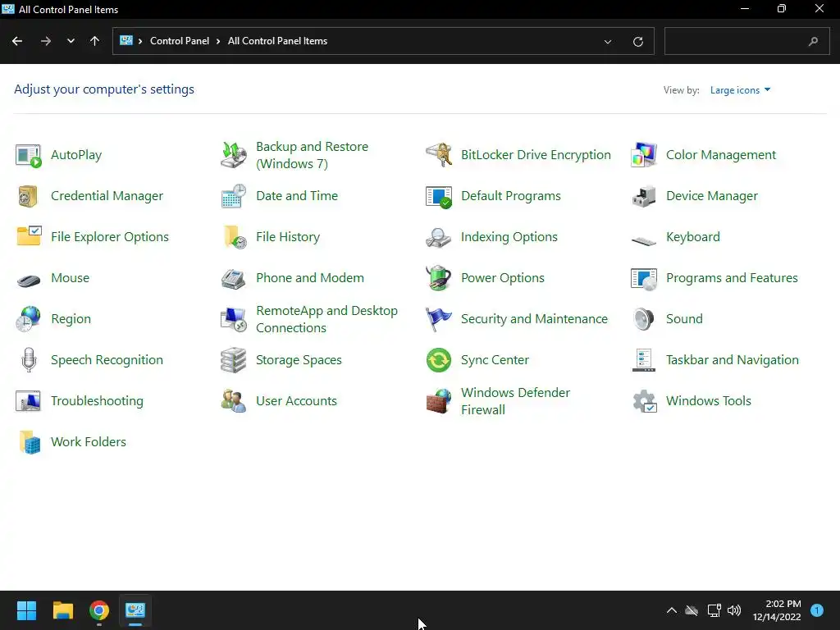The width and height of the screenshot is (840, 630).
Task: Click the Work Folders icon
Action: 30,442
